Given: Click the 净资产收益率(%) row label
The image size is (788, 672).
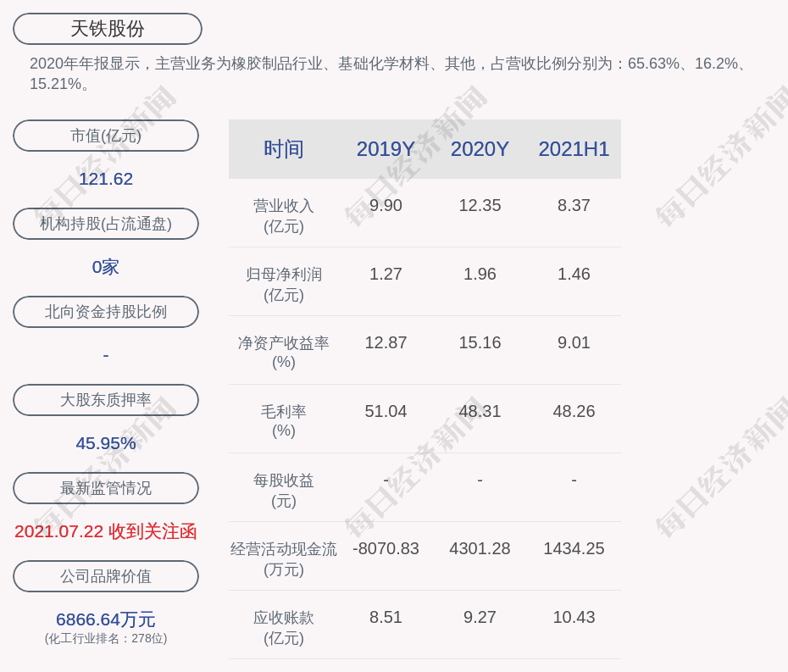Looking at the screenshot, I should (284, 353).
